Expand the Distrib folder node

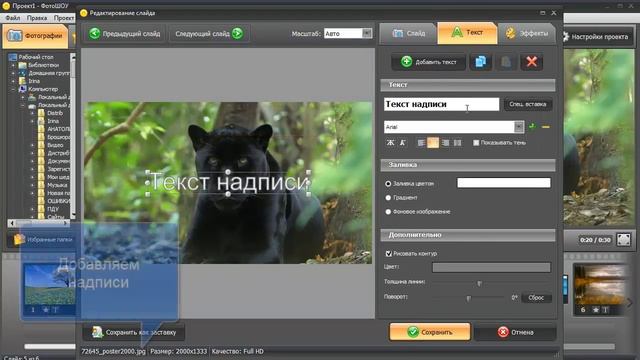click(x=33, y=113)
